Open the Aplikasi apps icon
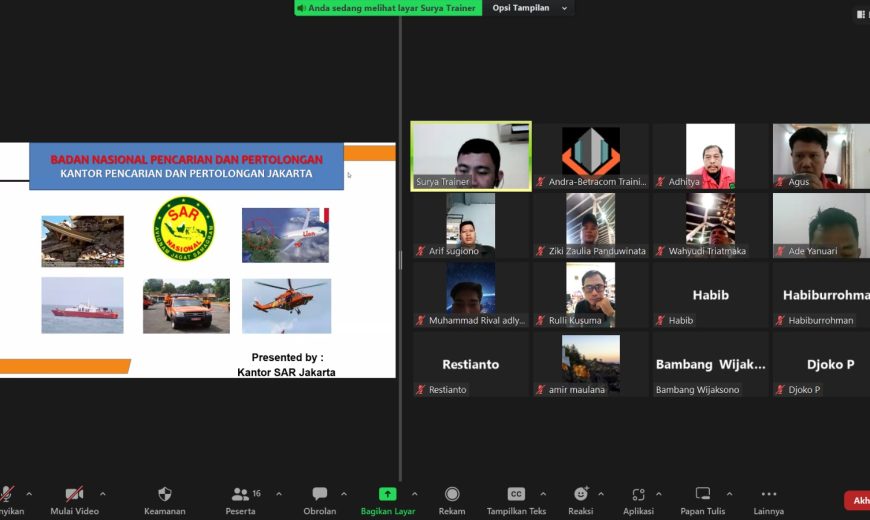This screenshot has height=520, width=870. click(638, 494)
